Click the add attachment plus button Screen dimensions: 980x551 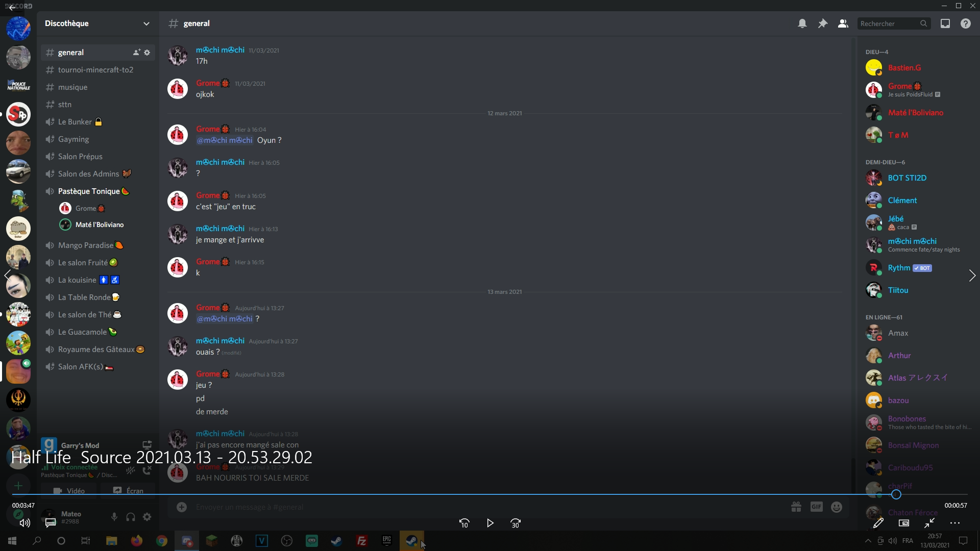pos(182,507)
